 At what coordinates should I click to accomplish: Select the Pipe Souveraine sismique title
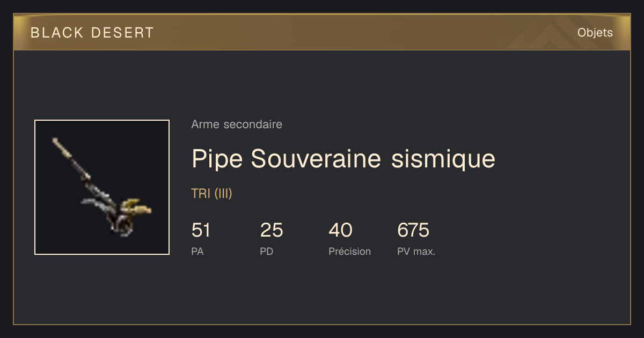tap(343, 159)
